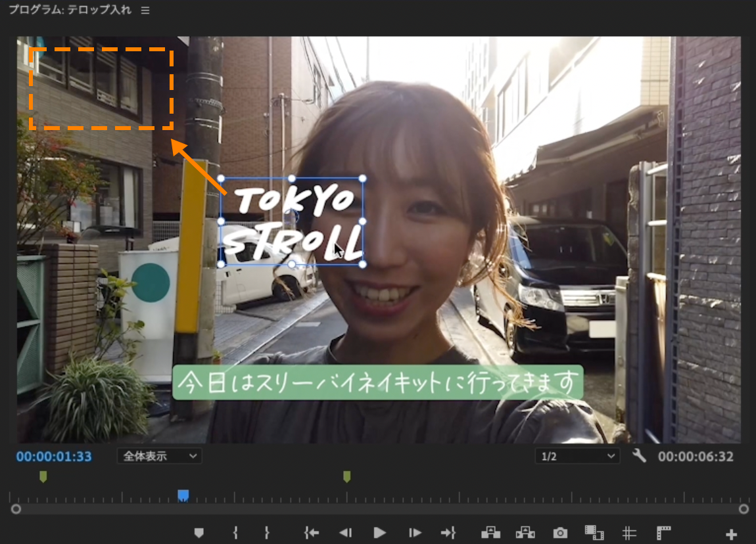
Task: Go to Out point button
Action: click(448, 532)
